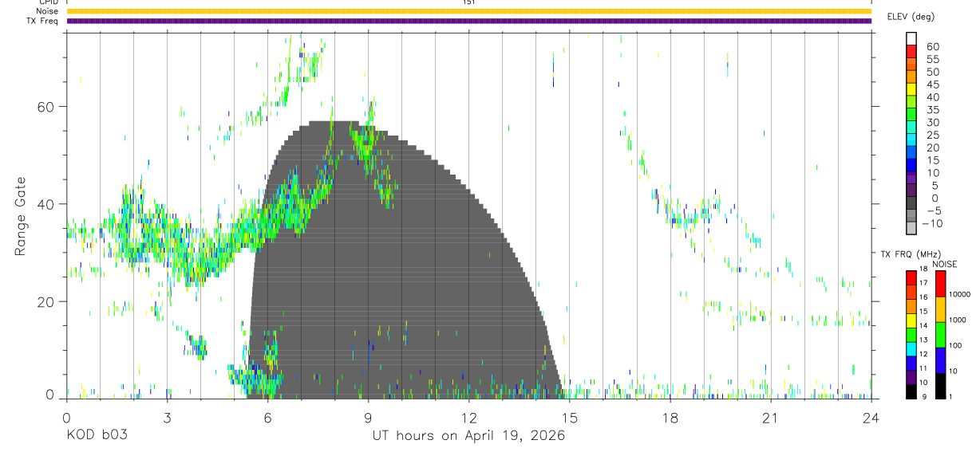This screenshot has height=452, width=980.
Task: Click the yellow swatch between 45 and 40 in the ELEV colorbar
Action: click(x=911, y=90)
